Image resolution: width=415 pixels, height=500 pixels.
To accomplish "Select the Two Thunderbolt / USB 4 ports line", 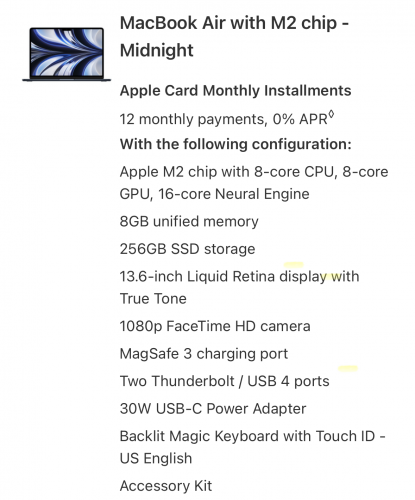I will point(224,381).
